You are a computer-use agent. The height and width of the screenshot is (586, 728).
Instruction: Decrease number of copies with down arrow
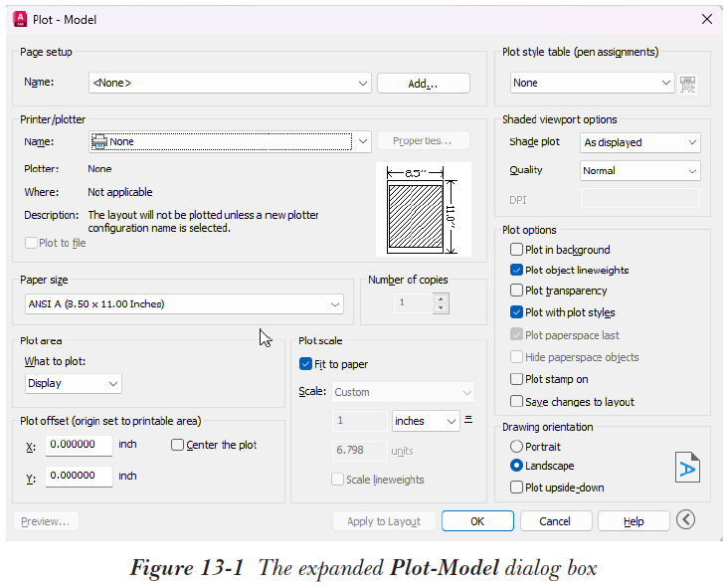click(441, 308)
